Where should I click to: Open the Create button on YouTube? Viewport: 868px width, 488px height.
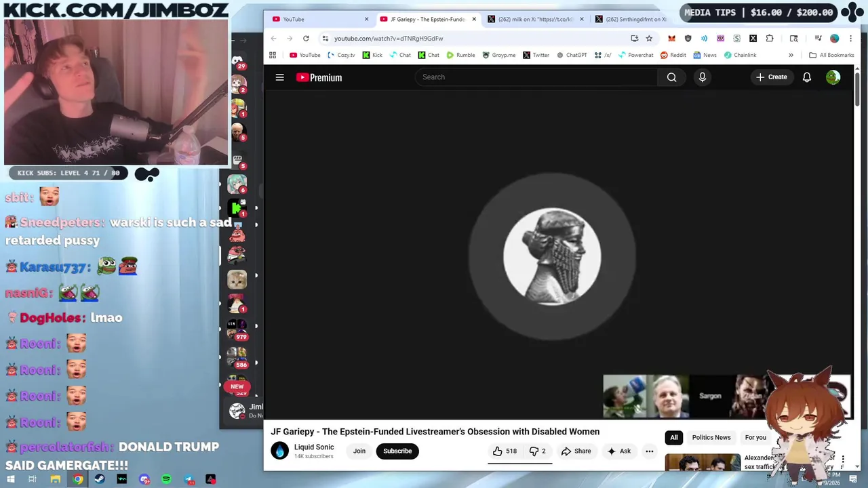(772, 77)
